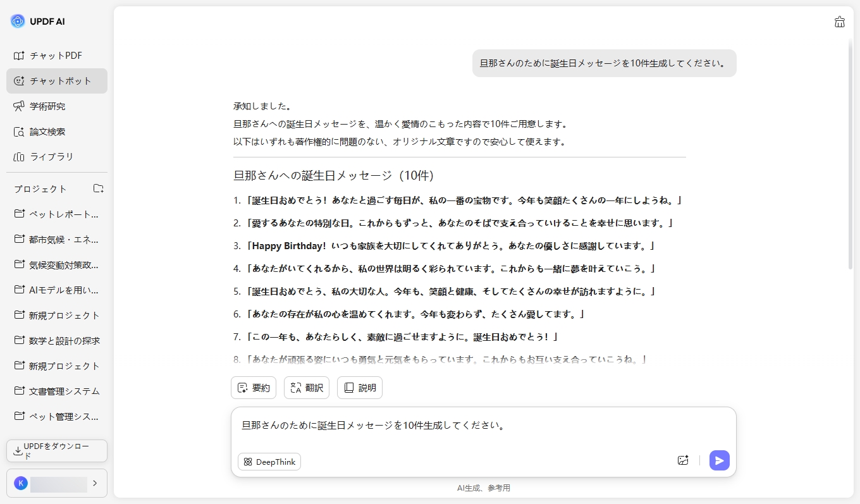Open the 都市気候・エネ… project folder
This screenshot has height=504, width=860.
[x=57, y=239]
